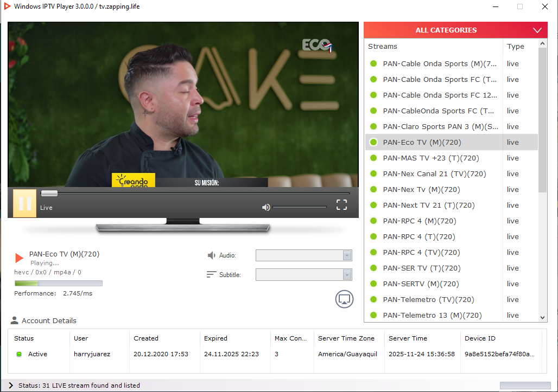
Task: Select PAN-Cable Onda Sports (M) stream
Action: pos(451,63)
